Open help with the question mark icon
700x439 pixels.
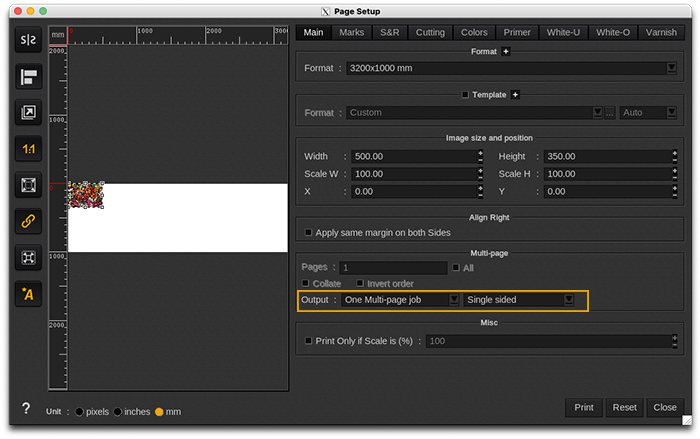tap(26, 408)
